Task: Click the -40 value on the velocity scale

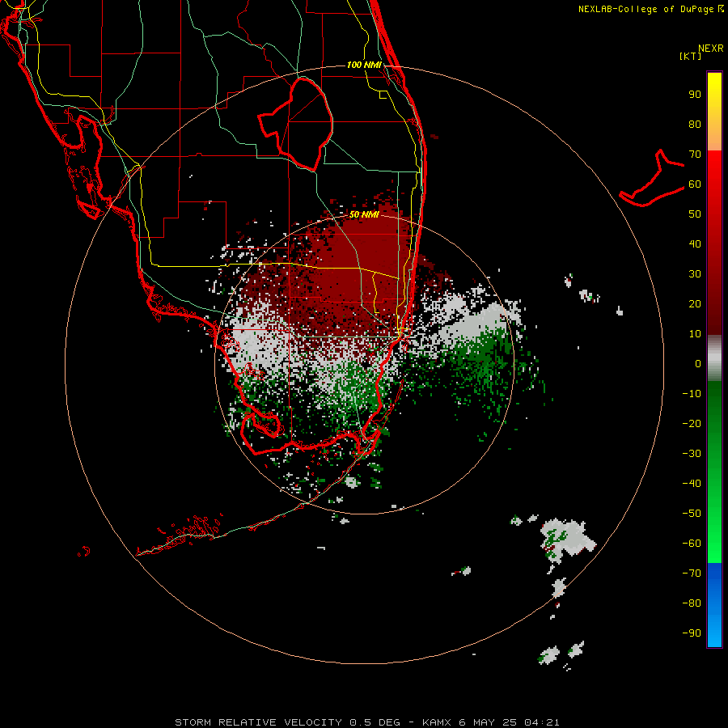Action: point(692,484)
